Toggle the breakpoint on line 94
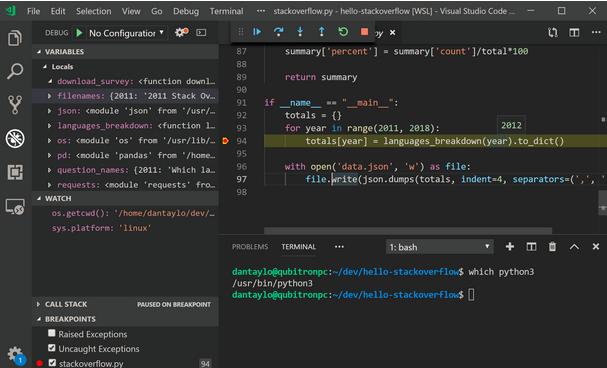The width and height of the screenshot is (607, 368). pos(225,141)
